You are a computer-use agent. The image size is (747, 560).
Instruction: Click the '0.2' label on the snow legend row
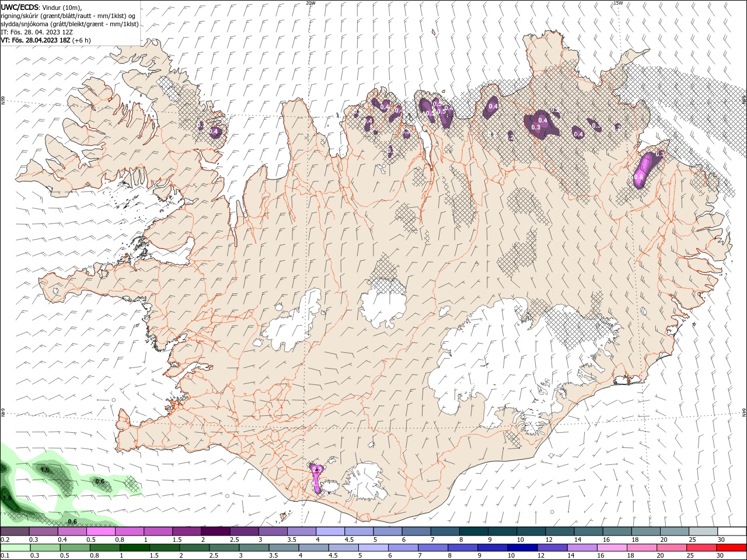pos(5,540)
